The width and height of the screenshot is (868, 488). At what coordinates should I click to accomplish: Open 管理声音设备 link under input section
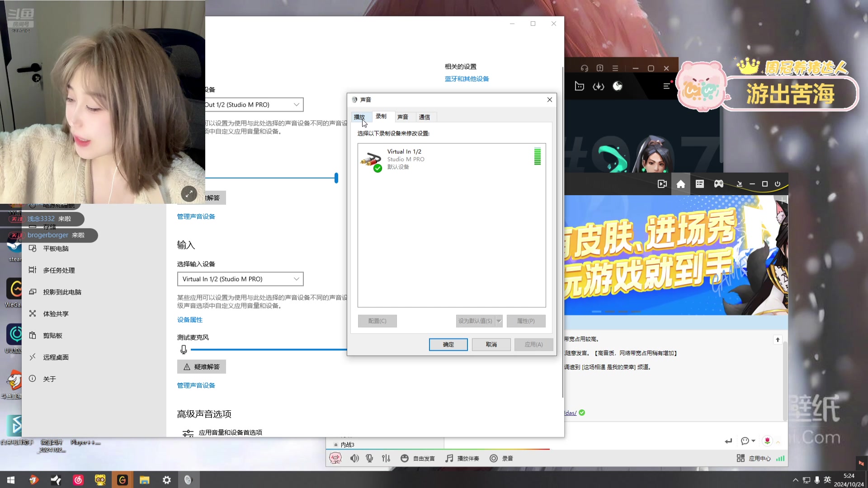tap(196, 385)
